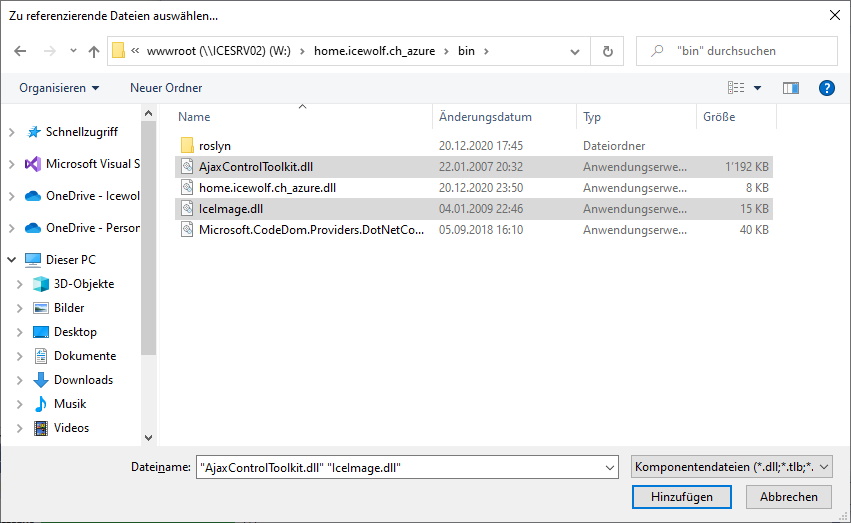Click AjaxControlToolkit.dll file name
The image size is (851, 523).
pyautogui.click(x=256, y=167)
